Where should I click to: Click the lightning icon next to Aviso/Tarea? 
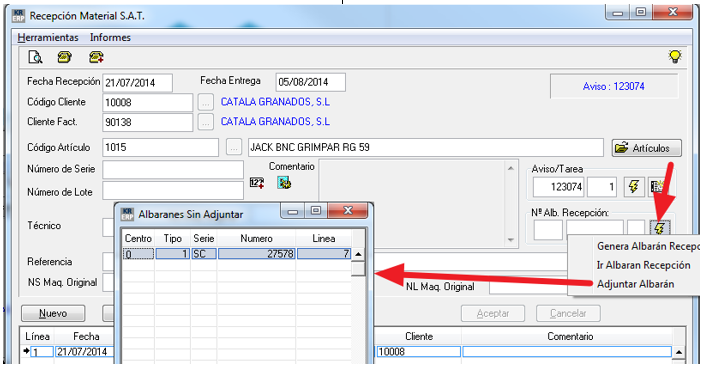(634, 186)
